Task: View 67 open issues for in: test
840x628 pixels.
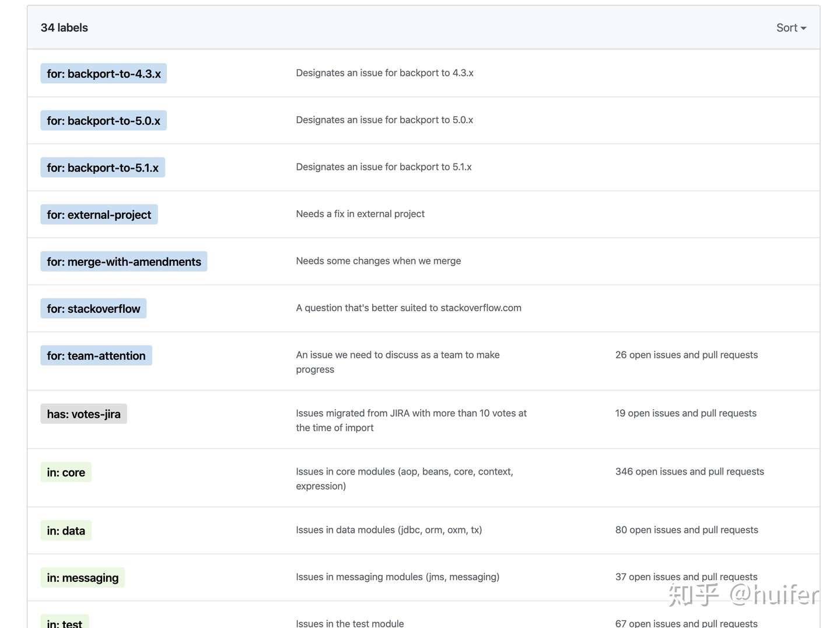Action: click(x=686, y=623)
